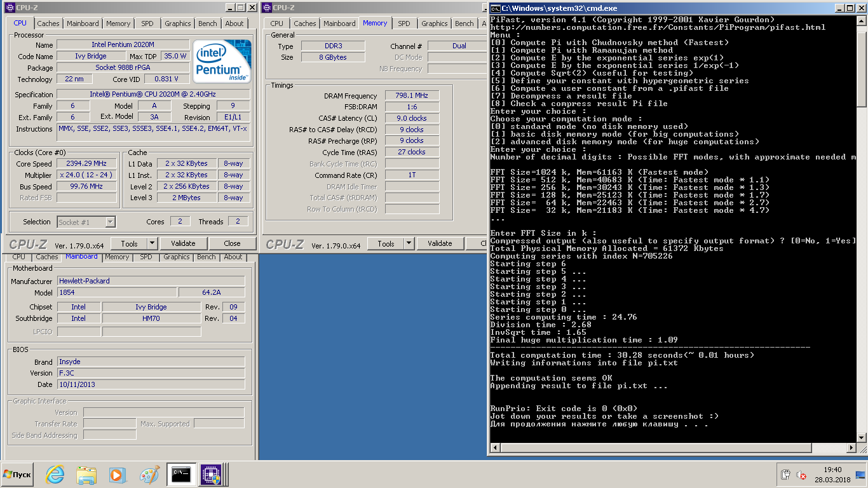Open the Selection Socket #1 combo box

click(86, 222)
